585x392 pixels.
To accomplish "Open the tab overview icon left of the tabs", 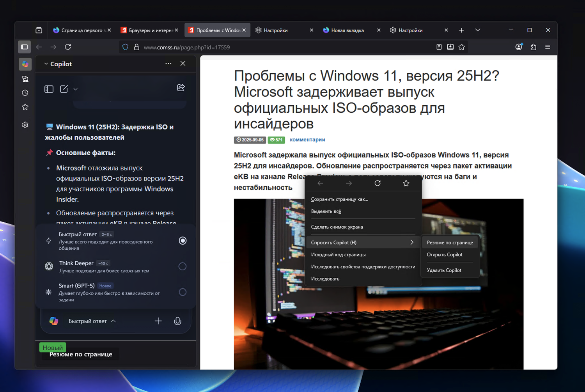I will coord(39,30).
